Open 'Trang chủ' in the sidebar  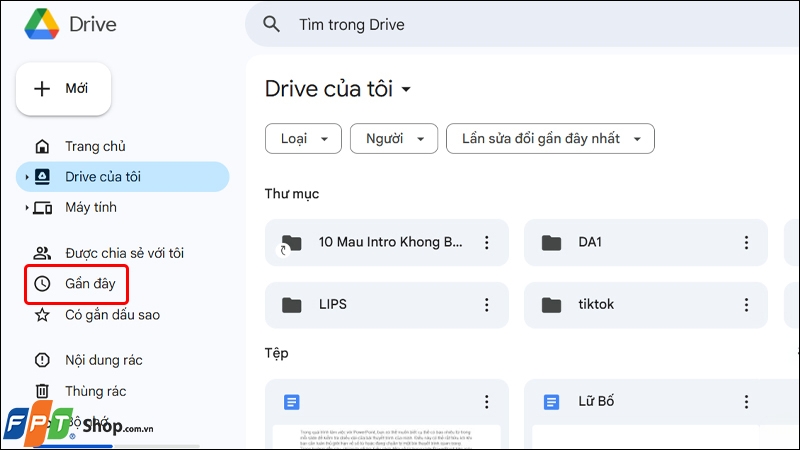tap(122, 146)
